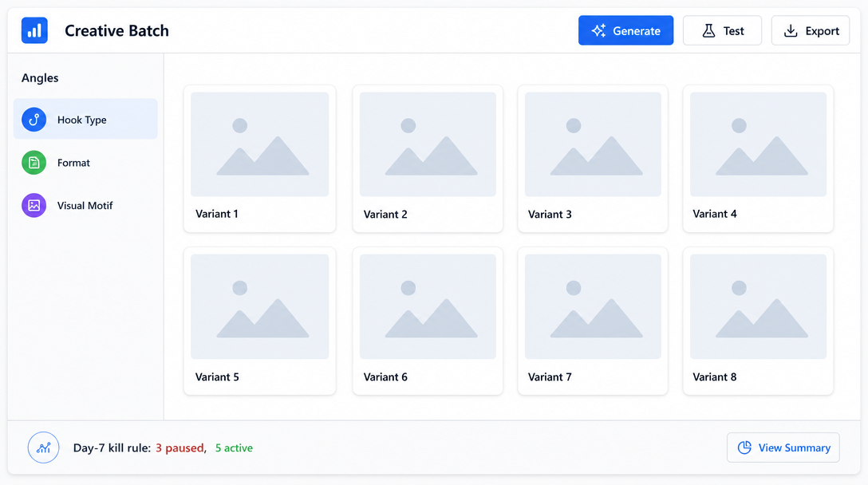This screenshot has height=485, width=868.
Task: Open the Variant 7 thumbnail image
Action: tap(593, 307)
